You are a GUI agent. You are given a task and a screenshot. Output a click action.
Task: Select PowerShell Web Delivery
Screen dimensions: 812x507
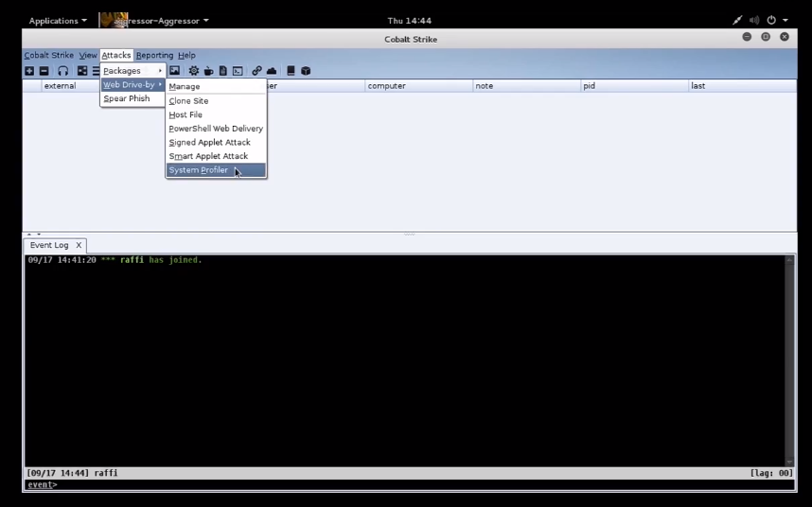pos(216,129)
